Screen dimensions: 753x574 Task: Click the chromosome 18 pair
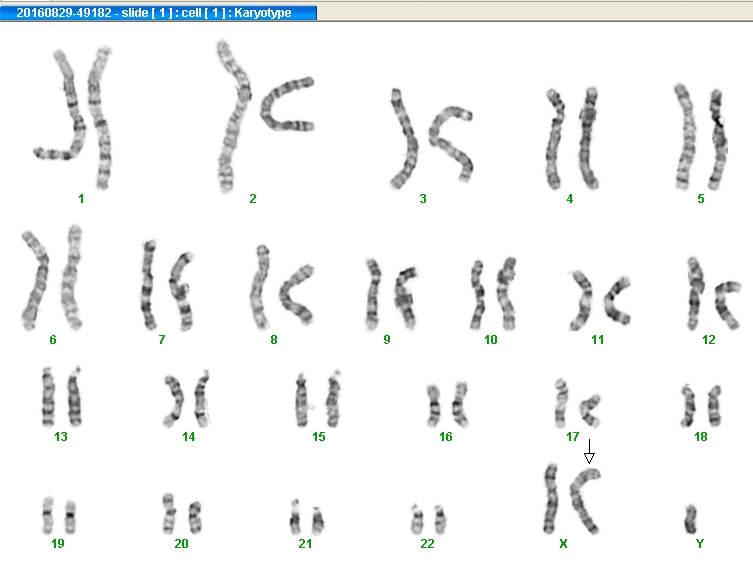[701, 406]
